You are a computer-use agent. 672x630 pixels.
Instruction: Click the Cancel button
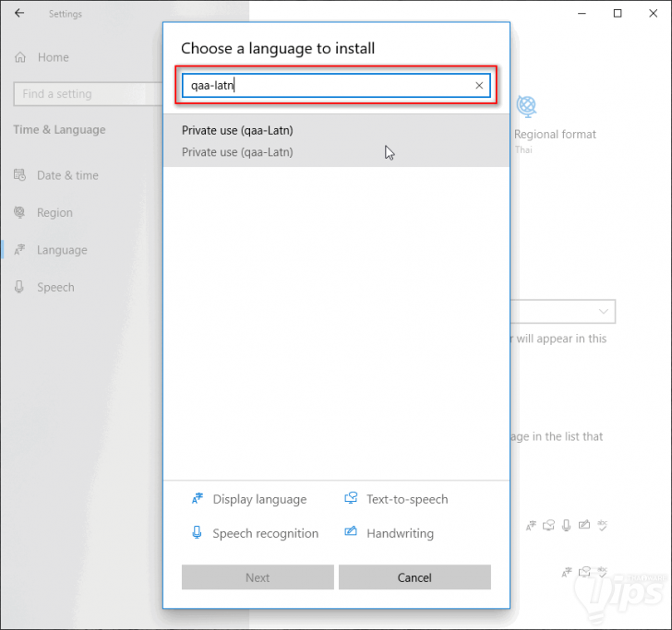(x=414, y=577)
